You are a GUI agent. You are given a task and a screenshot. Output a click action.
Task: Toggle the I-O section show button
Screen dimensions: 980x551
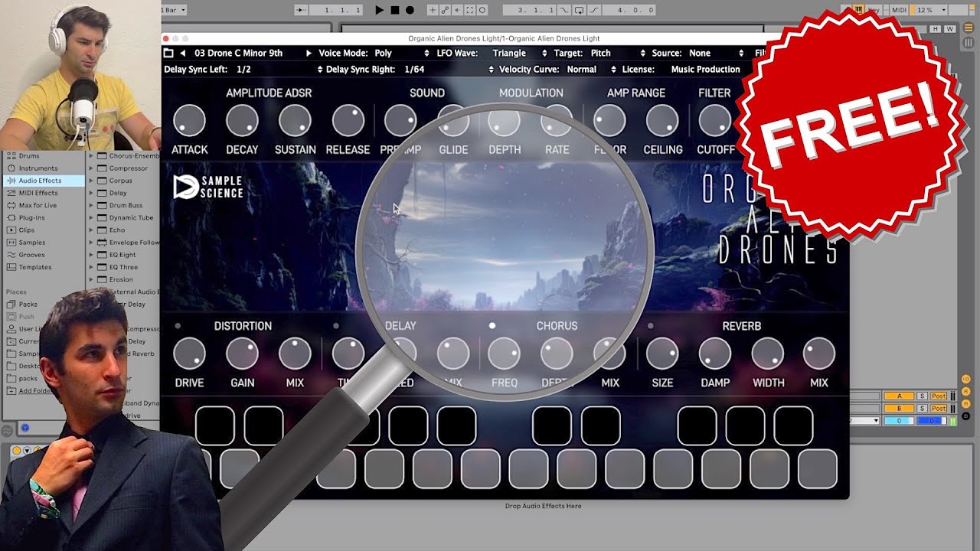(966, 380)
